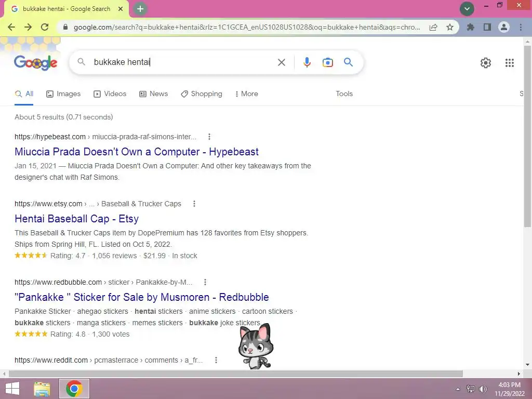This screenshot has width=532, height=399.
Task: Click the animated cat mascot
Action: pyautogui.click(x=256, y=346)
